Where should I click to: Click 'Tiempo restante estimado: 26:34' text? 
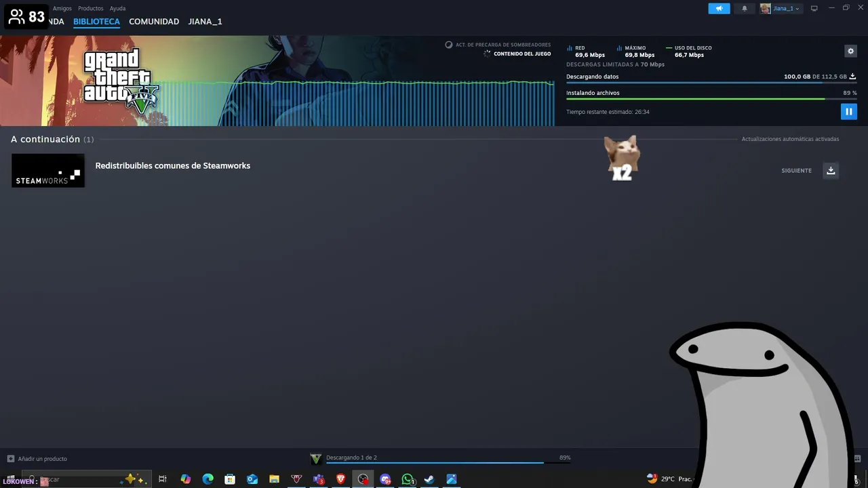tap(608, 112)
